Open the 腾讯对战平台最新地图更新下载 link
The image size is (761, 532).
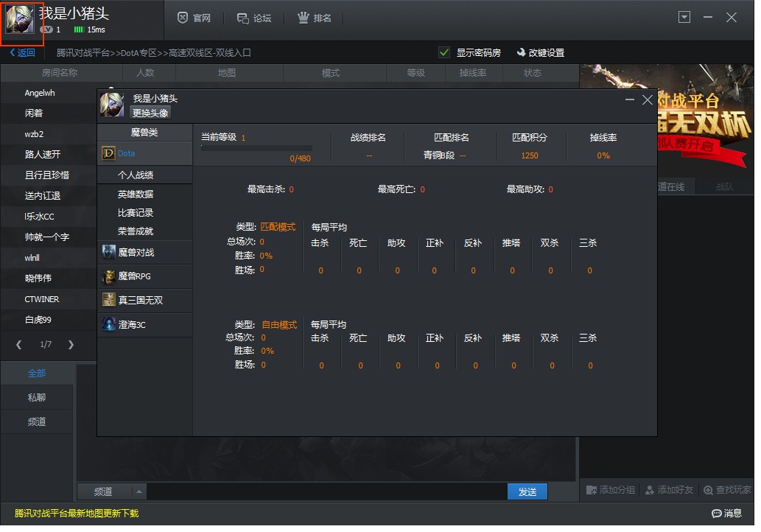point(77,513)
